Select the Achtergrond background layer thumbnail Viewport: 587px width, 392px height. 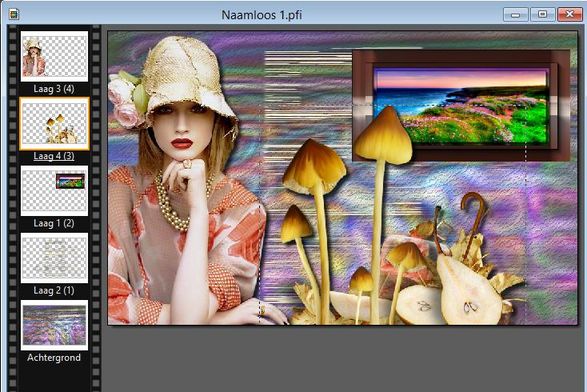pos(54,325)
